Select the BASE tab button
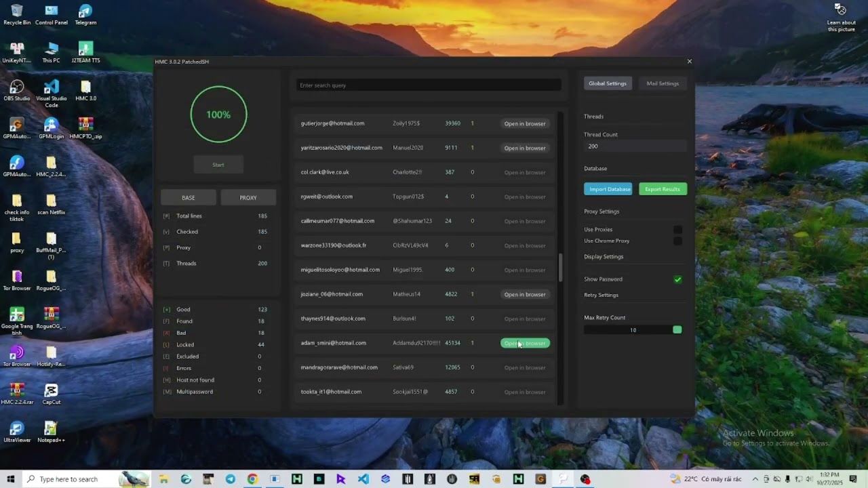This screenshot has height=488, width=868. tap(189, 197)
